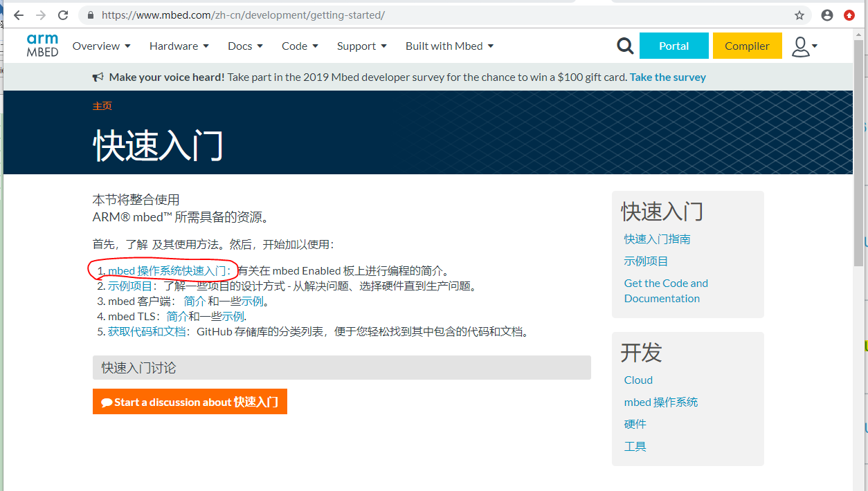Open the Take the survey link

click(x=667, y=77)
